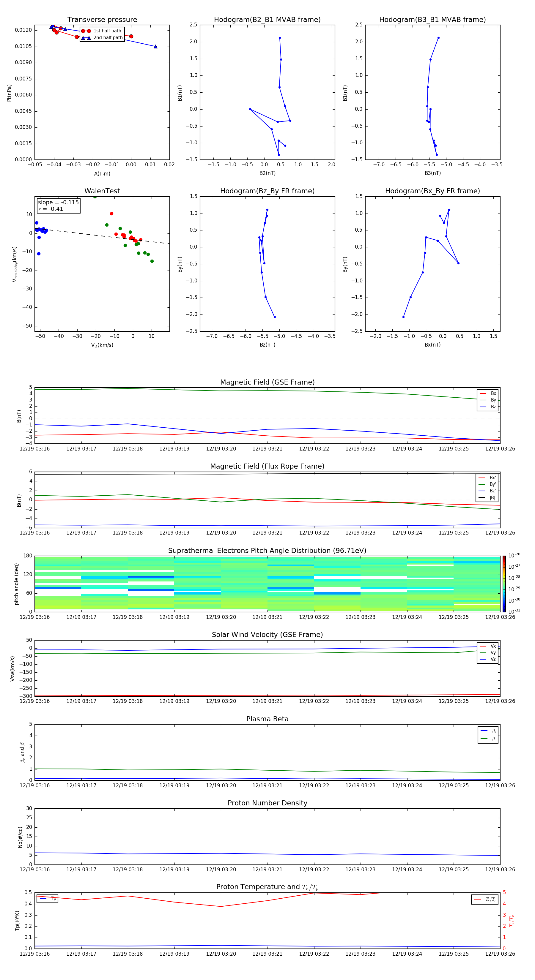Click the 'A(T·m)' x-axis label

pos(102,174)
